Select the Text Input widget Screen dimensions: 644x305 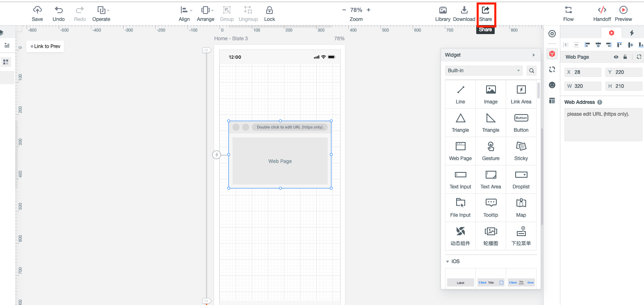click(461, 179)
